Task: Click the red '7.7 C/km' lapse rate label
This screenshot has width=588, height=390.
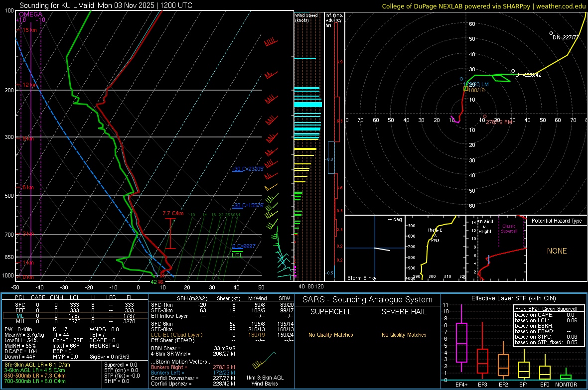Action: coord(173,213)
